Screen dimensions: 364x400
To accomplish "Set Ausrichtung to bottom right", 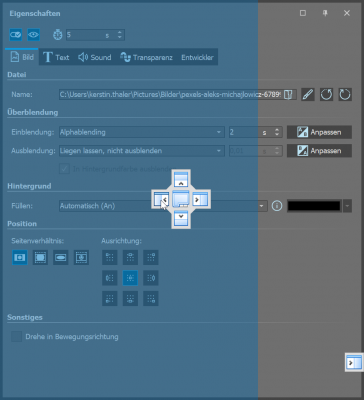I will point(151,299).
